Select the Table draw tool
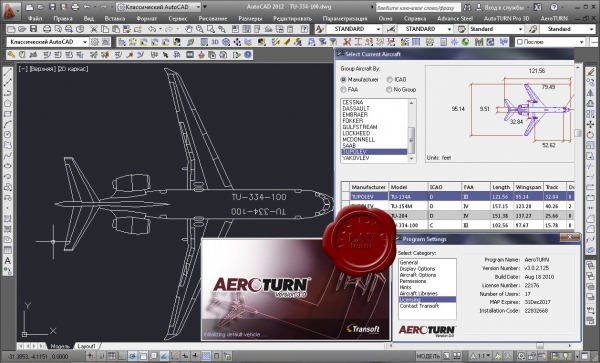Viewport: 600px width, 363px height. point(8,250)
